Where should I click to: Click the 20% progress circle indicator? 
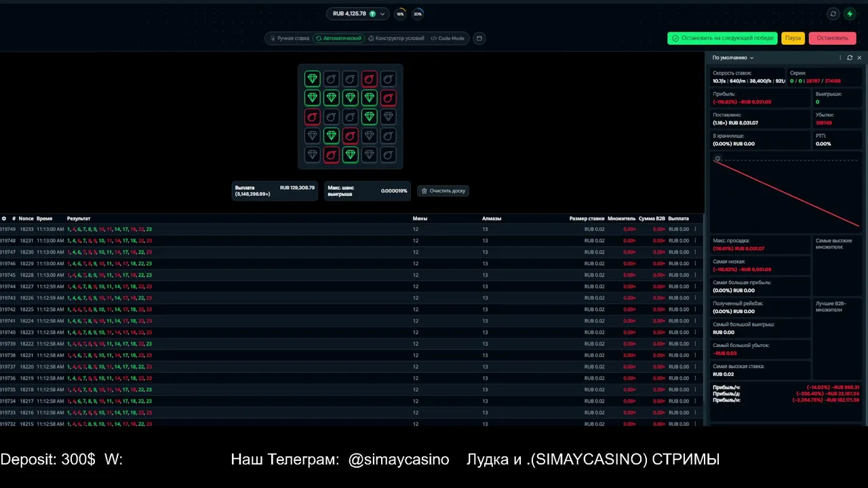418,14
